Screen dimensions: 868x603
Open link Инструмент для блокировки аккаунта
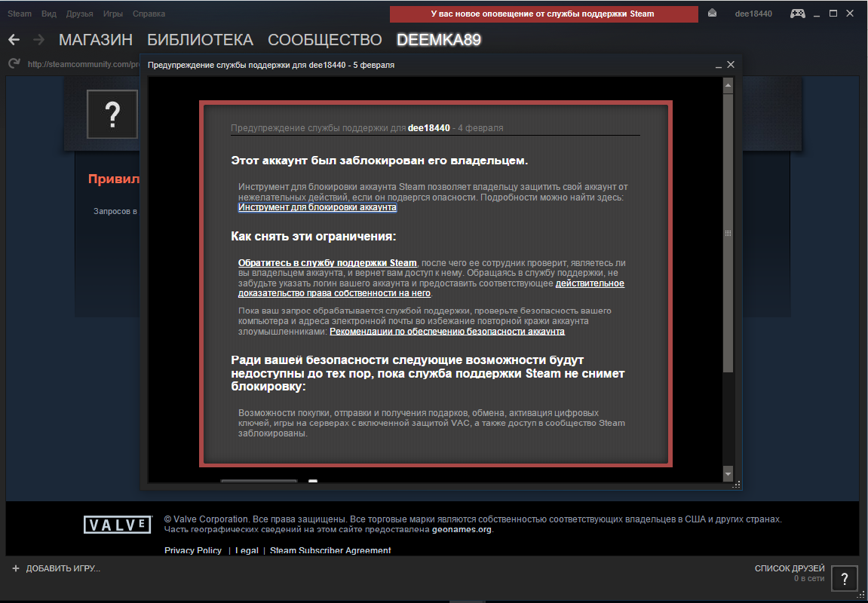(317, 207)
